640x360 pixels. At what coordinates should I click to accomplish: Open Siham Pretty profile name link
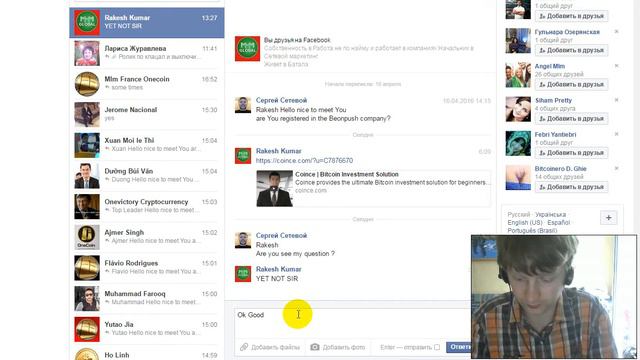click(x=553, y=100)
